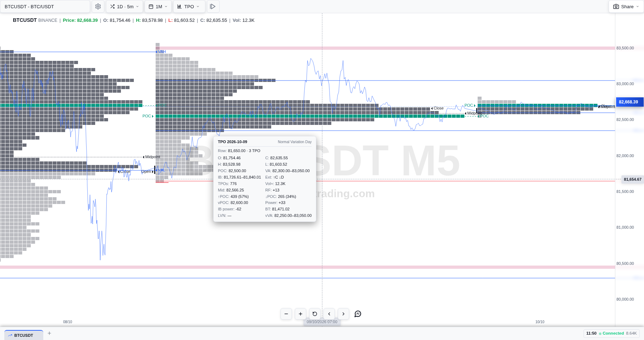Step back with the left chevron button
The height and width of the screenshot is (340, 644).
[329, 314]
